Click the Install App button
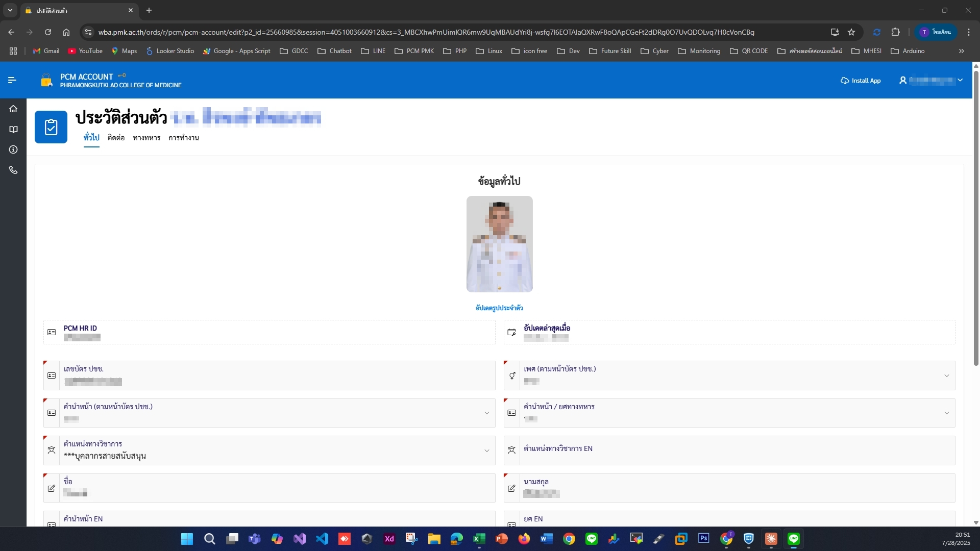980x551 pixels. point(861,81)
